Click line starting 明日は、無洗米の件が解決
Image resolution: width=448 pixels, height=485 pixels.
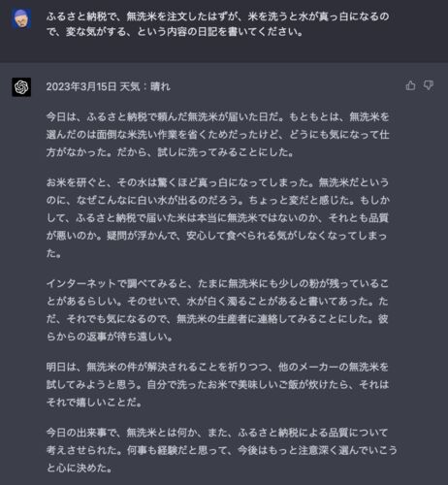tap(217, 367)
